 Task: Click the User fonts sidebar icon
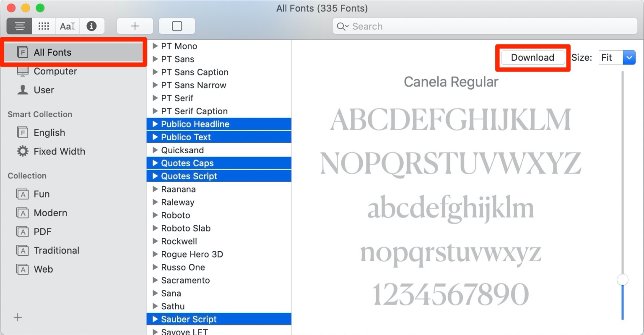[x=22, y=90]
